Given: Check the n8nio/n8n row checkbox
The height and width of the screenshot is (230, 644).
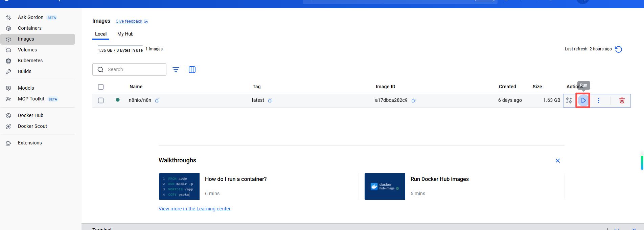Looking at the screenshot, I should click(101, 100).
